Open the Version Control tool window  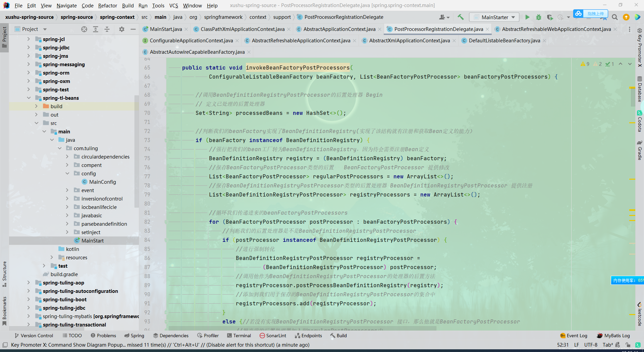(34, 336)
